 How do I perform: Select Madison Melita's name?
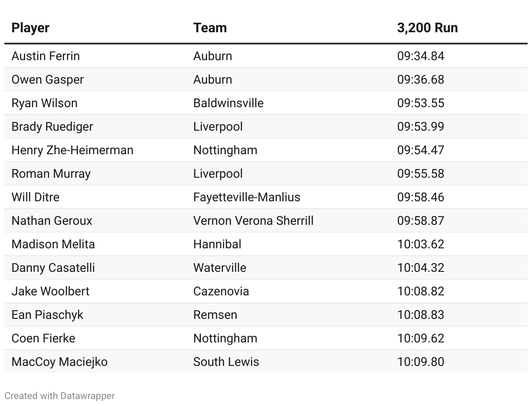[53, 244]
